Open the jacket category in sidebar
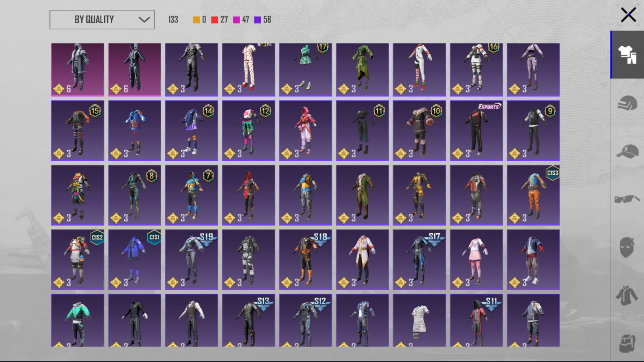This screenshot has height=362, width=644. 627,295
